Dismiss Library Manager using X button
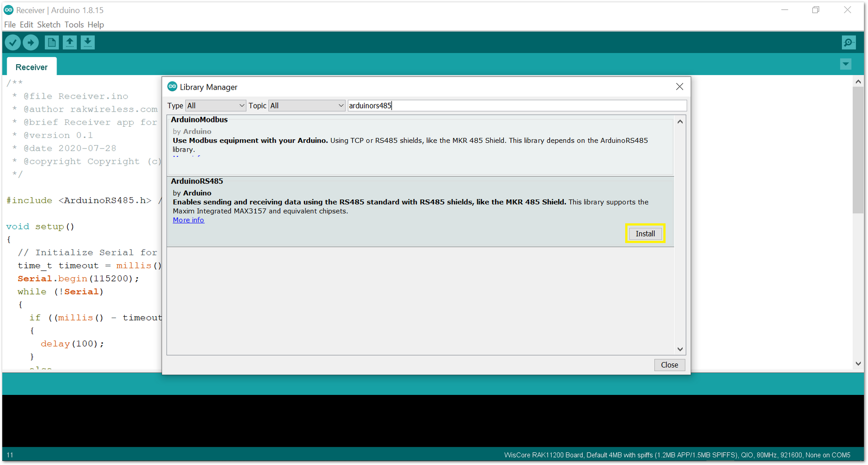This screenshot has width=868, height=465. click(x=679, y=86)
